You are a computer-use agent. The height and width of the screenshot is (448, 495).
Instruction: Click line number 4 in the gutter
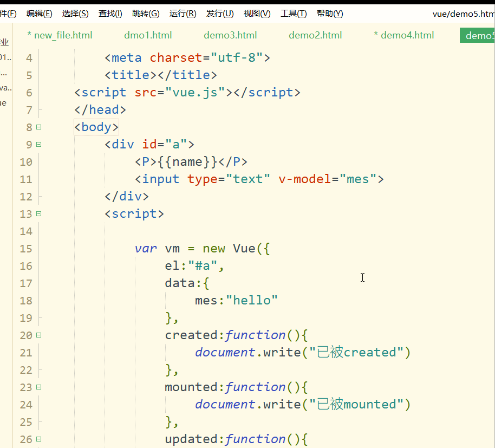click(x=29, y=58)
